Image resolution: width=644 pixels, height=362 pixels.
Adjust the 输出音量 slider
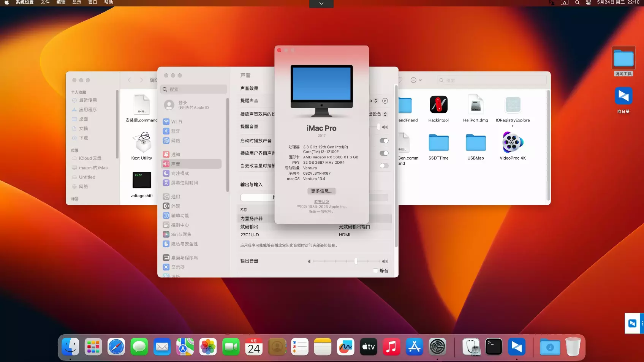[x=356, y=261]
